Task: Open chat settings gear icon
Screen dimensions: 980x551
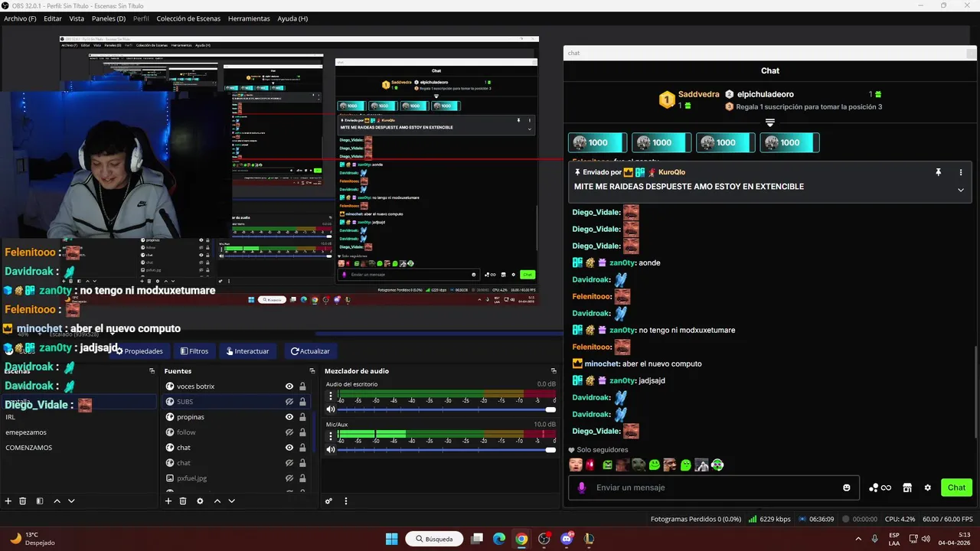Action: [928, 487]
